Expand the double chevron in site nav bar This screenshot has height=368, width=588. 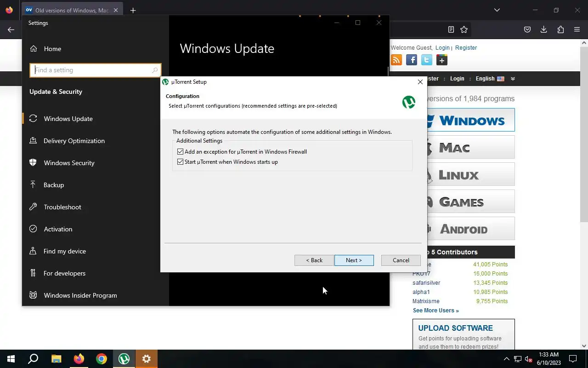coord(513,79)
